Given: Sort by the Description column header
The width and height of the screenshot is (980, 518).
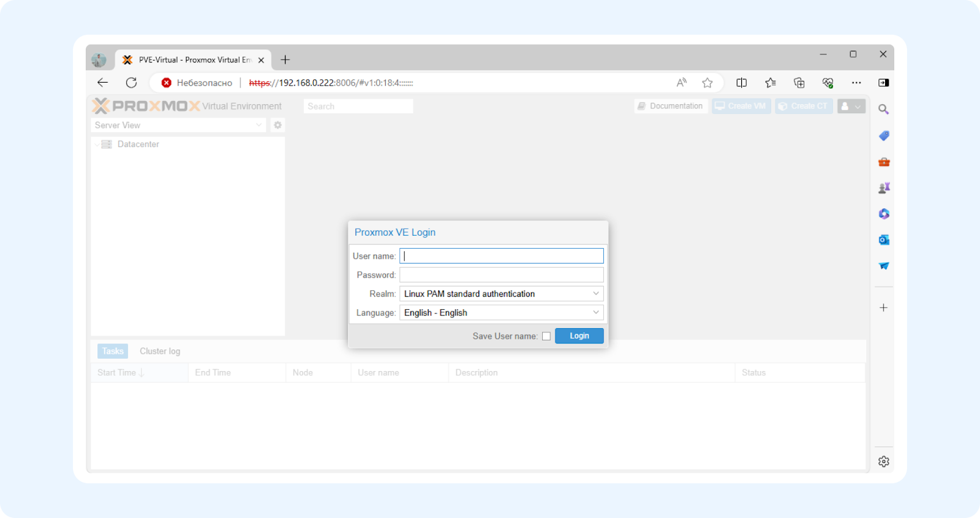Looking at the screenshot, I should [592, 372].
